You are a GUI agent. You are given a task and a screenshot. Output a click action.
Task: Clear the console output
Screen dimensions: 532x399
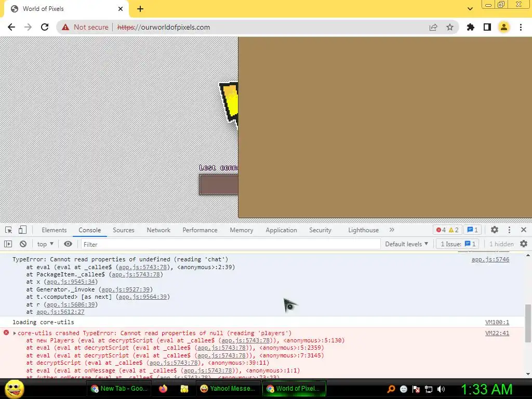pos(23,244)
